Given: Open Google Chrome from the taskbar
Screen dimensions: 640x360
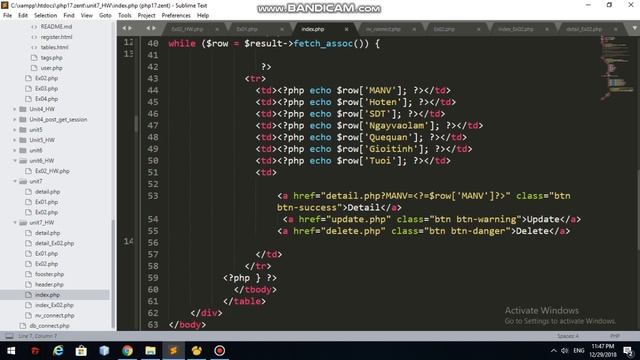Looking at the screenshot, I should (x=127, y=351).
